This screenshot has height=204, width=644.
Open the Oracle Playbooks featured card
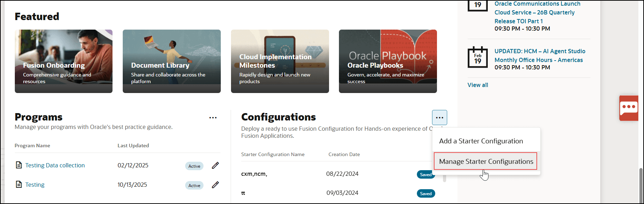[388, 61]
